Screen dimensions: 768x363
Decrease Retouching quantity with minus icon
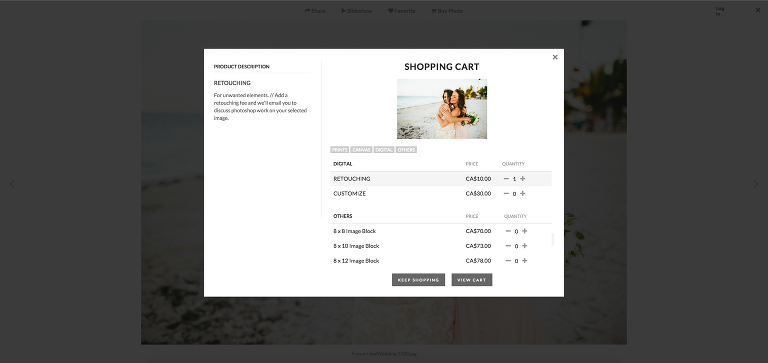tap(506, 179)
